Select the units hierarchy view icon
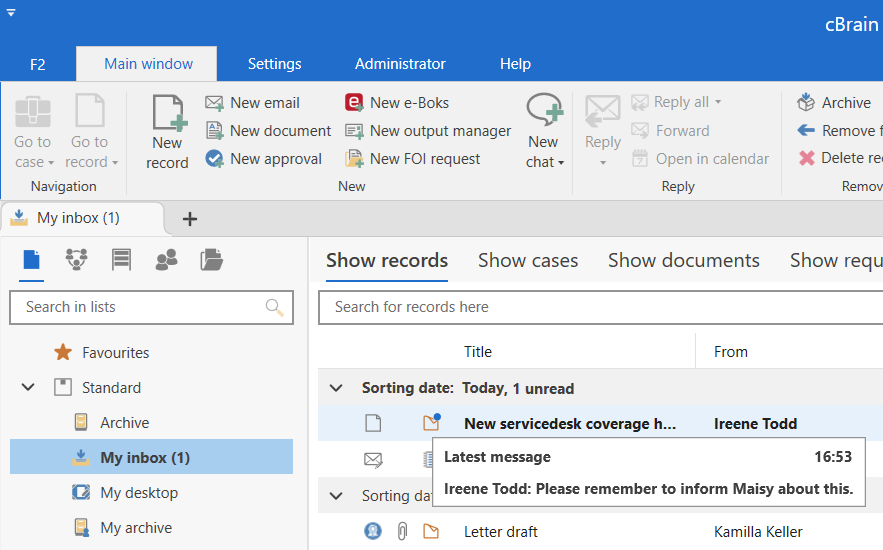 (x=76, y=260)
